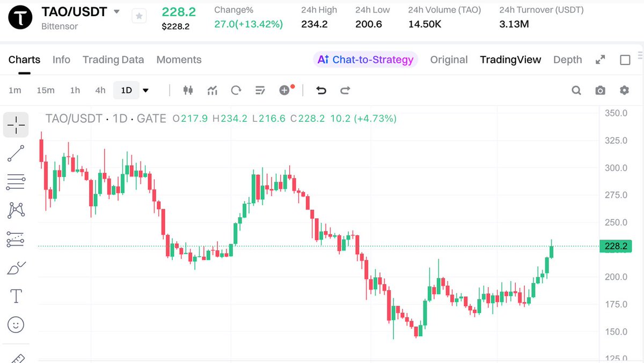Expand the TAO/USDT pair selector
644x363 pixels.
pos(116,11)
